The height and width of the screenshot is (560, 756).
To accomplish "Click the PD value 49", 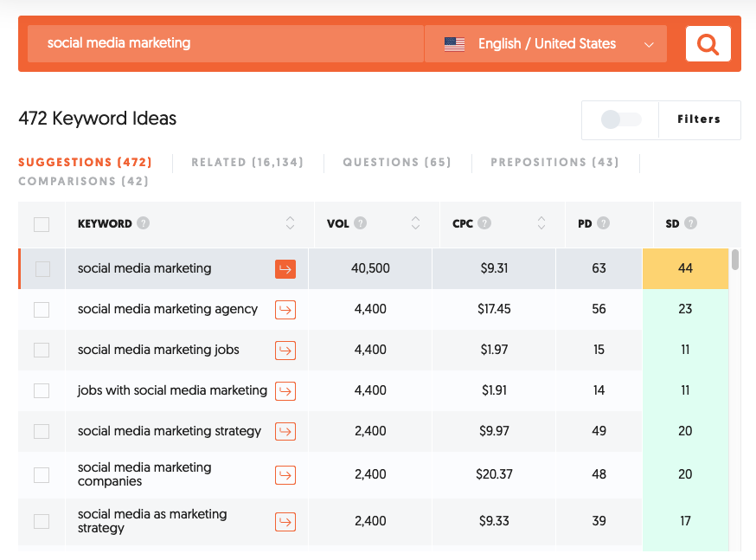I will (599, 430).
